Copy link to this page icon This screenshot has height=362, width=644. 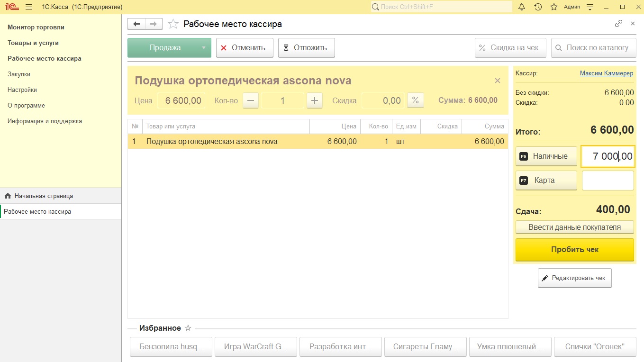pos(618,24)
